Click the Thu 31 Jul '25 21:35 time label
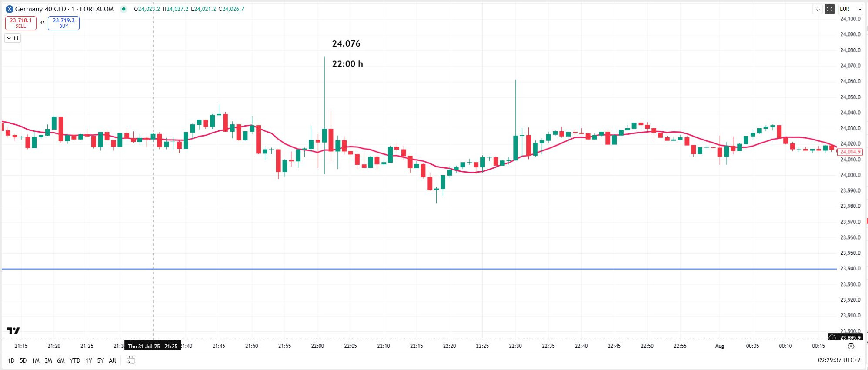This screenshot has height=370, width=868. click(153, 346)
